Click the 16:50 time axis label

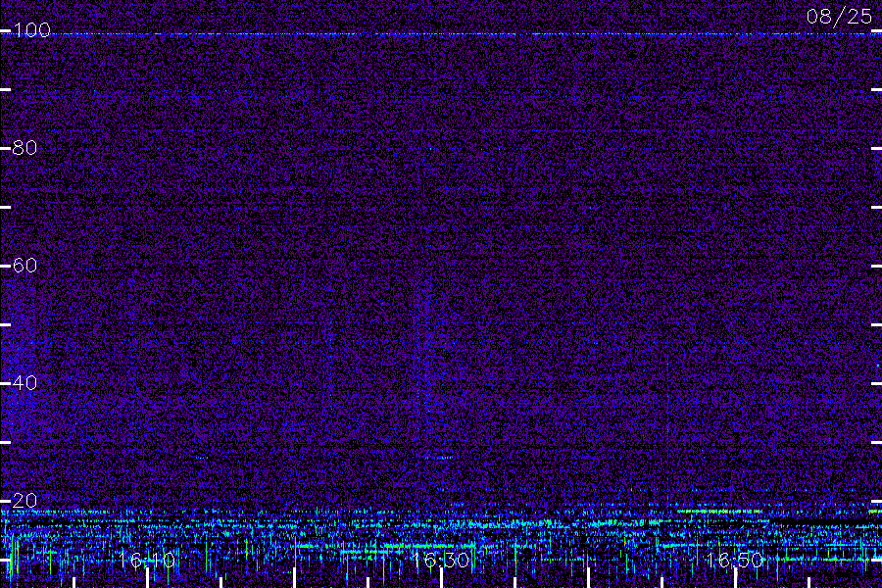pyautogui.click(x=734, y=560)
